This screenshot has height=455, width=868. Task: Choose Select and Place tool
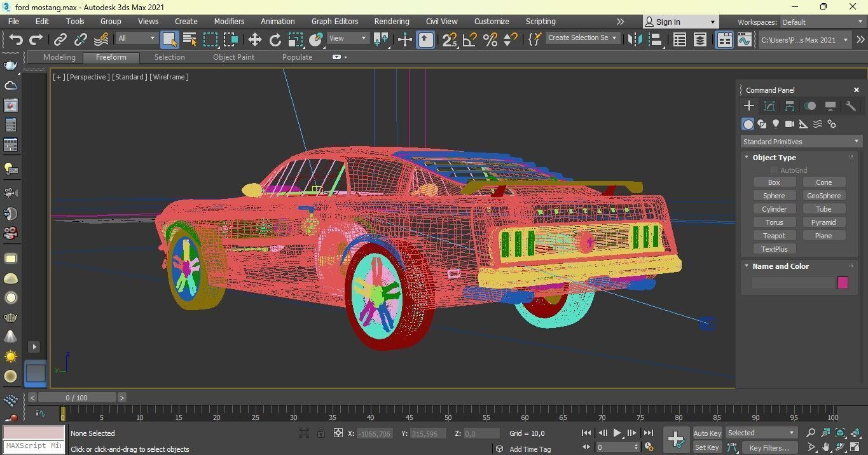316,39
